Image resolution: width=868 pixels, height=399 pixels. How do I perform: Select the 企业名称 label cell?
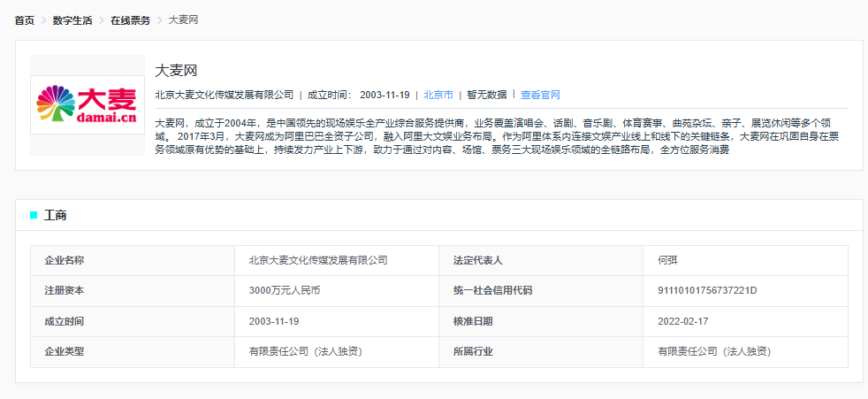click(x=133, y=260)
